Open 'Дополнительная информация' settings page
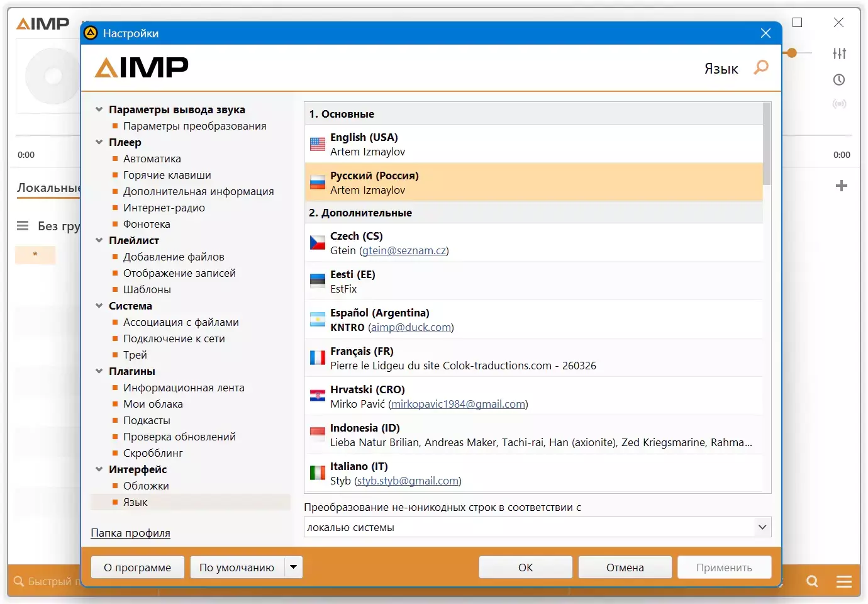Screen dimensions: 868x604 [x=199, y=191]
